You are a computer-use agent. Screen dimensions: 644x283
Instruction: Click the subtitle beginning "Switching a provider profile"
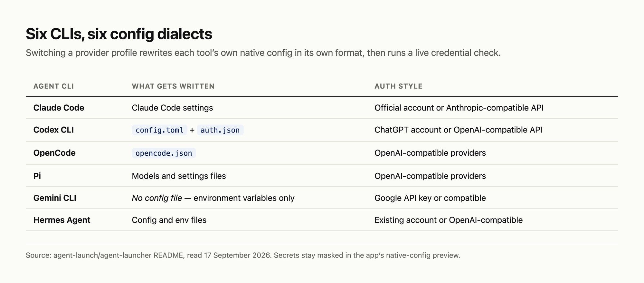tap(263, 53)
